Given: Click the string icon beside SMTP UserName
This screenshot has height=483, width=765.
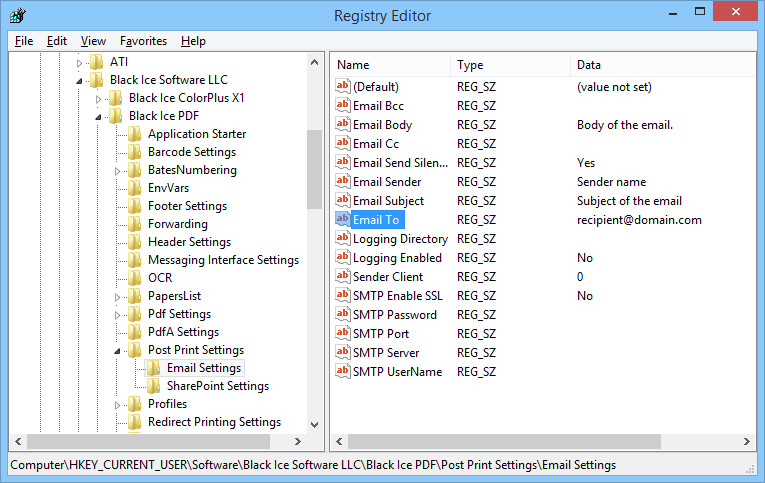Looking at the screenshot, I should [342, 372].
